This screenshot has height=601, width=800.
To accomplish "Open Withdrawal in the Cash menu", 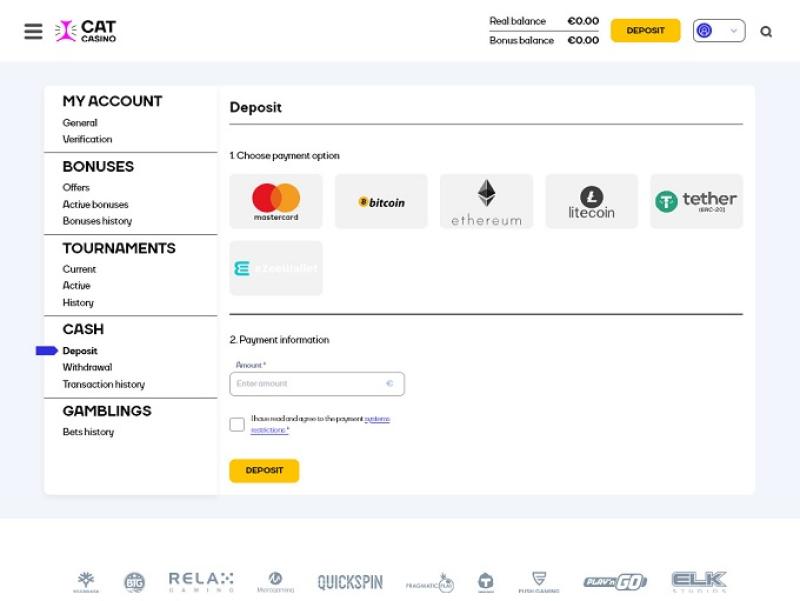I will [87, 367].
